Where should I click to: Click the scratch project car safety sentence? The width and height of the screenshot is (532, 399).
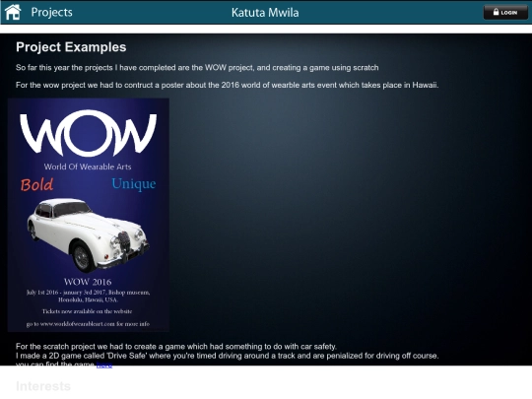[176, 347]
